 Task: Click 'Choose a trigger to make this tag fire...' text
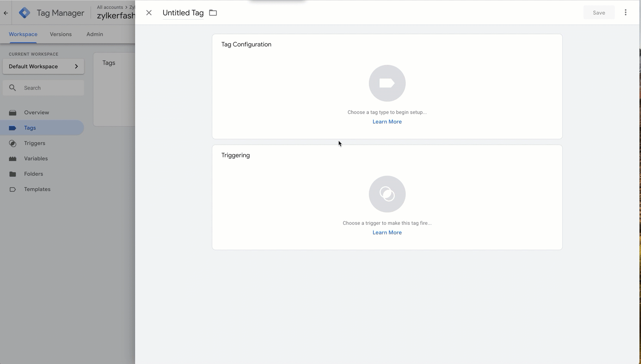387,223
